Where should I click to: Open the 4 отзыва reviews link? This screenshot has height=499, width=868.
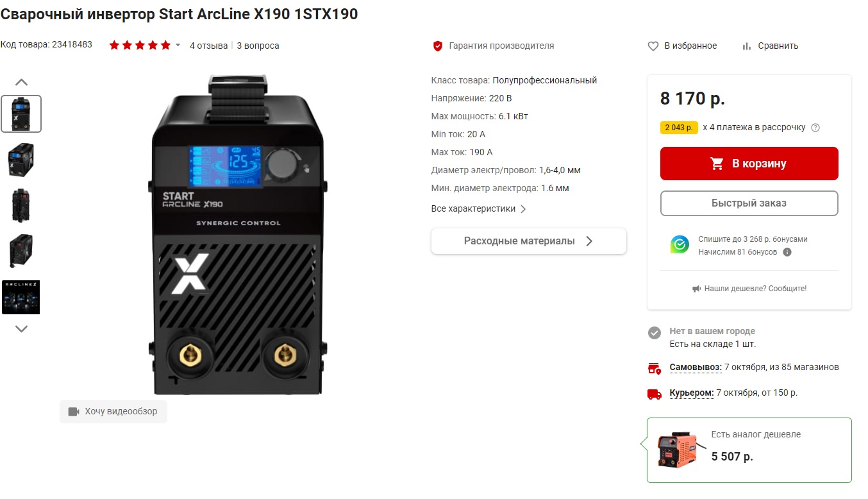click(208, 46)
